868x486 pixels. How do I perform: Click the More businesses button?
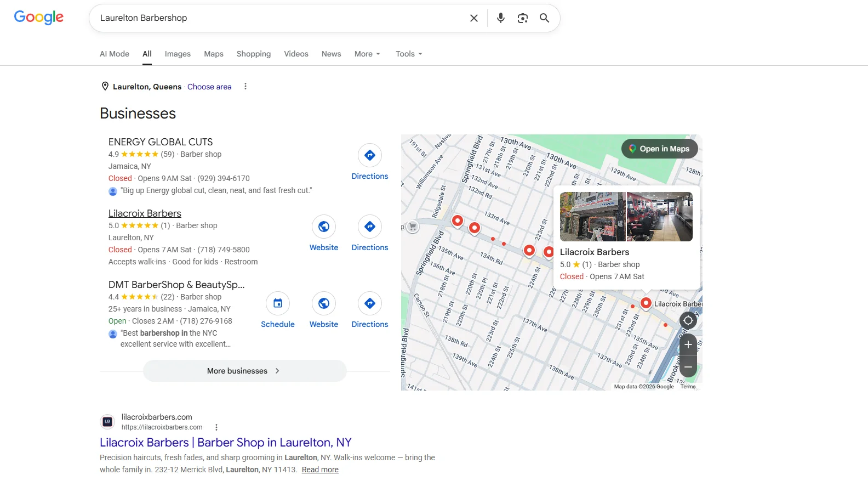pos(244,371)
